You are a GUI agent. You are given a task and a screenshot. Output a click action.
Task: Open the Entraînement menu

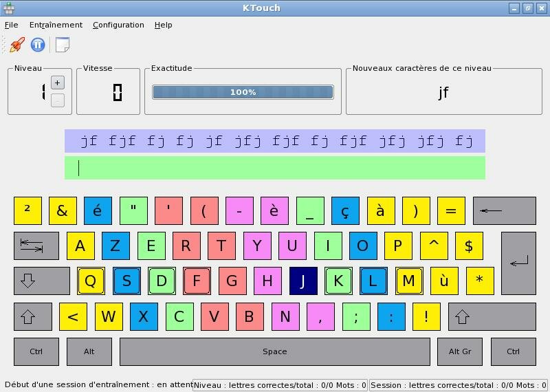(x=56, y=25)
